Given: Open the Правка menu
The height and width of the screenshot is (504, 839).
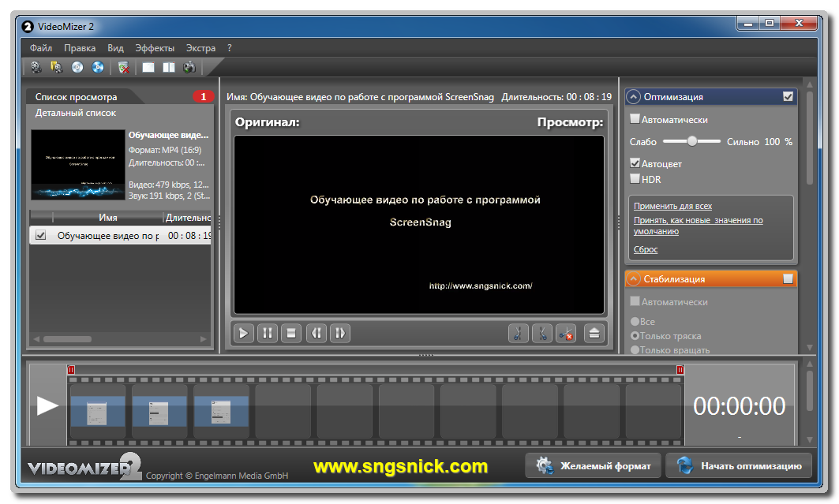Looking at the screenshot, I should click(80, 48).
